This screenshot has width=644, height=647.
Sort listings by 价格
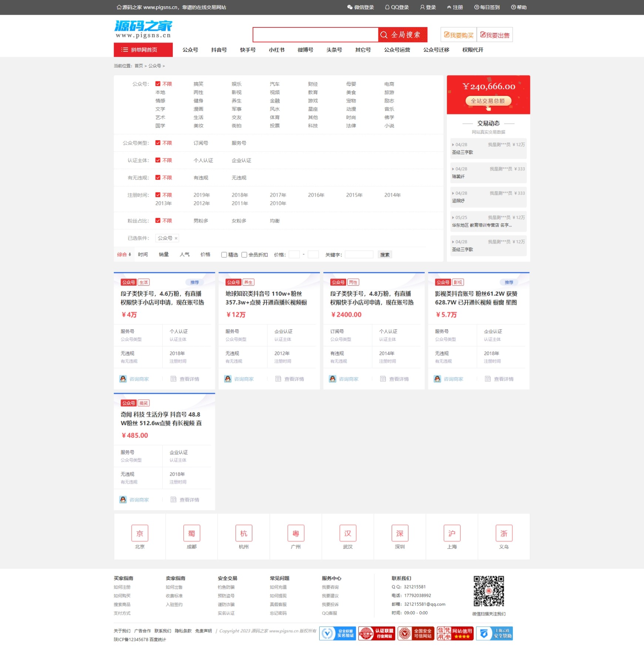(x=205, y=255)
